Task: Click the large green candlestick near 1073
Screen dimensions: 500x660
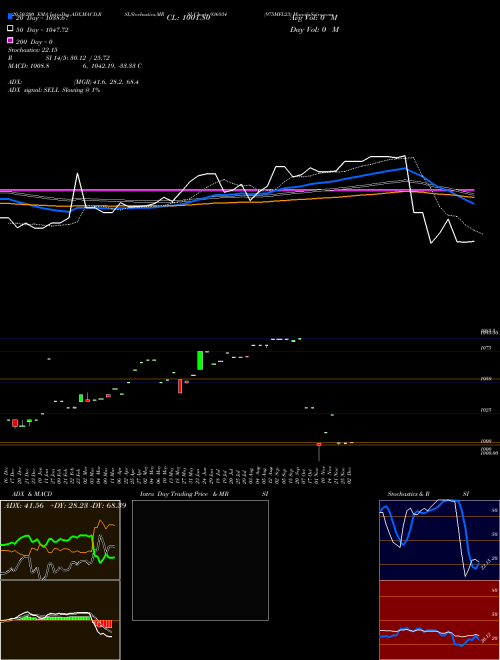Action: tap(200, 360)
